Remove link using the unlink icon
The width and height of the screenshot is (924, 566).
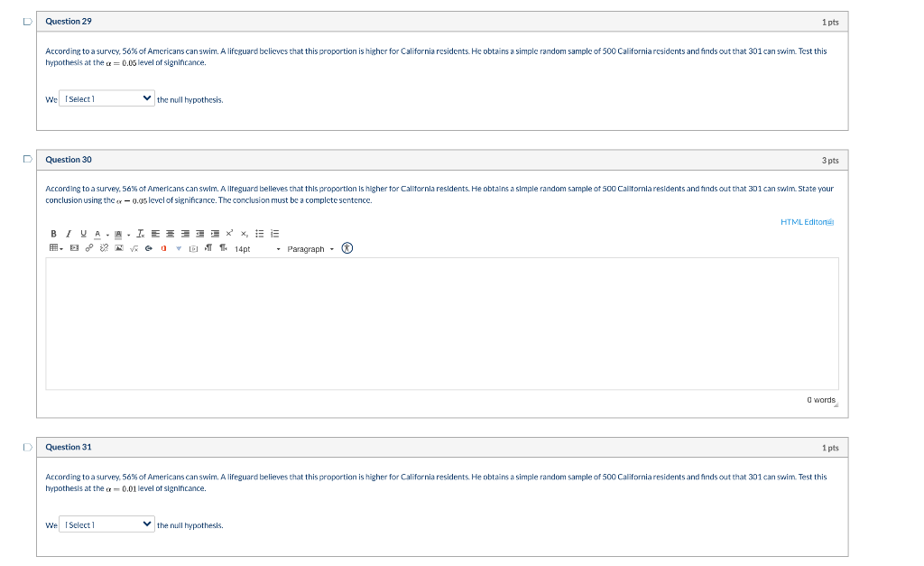[104, 248]
